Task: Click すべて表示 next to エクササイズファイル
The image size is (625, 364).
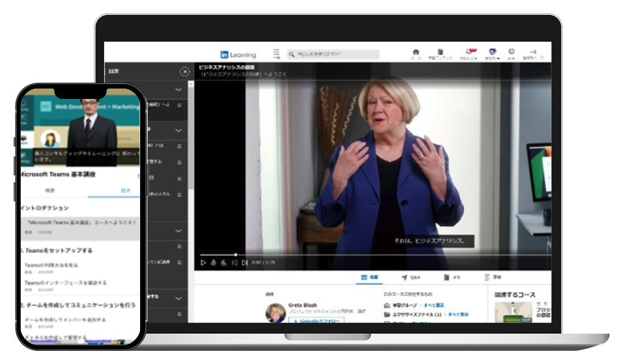Action: [458, 315]
